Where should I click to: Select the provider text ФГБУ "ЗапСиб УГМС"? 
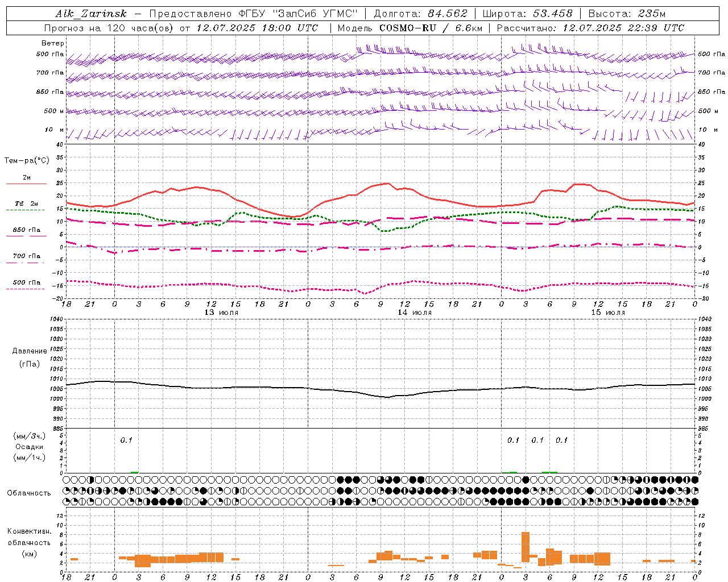point(299,14)
